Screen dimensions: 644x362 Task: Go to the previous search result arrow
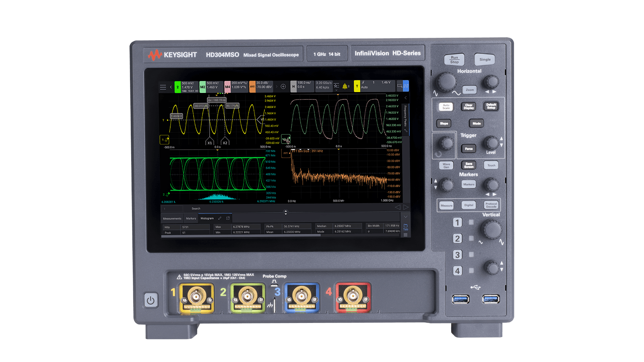click(398, 207)
